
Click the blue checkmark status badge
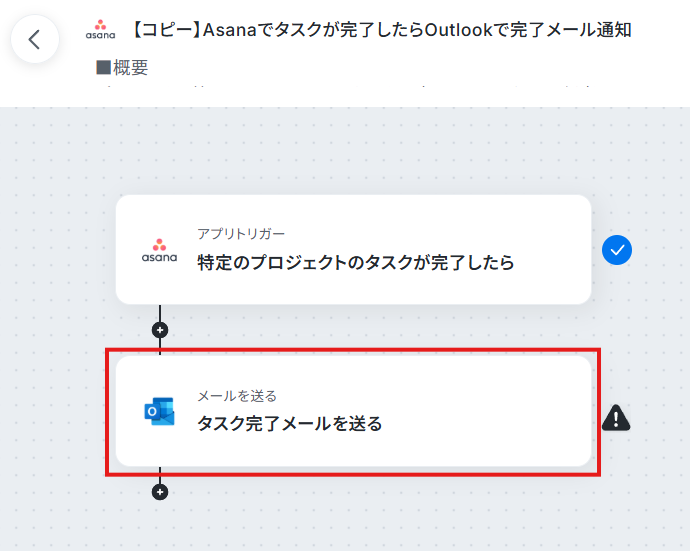click(x=617, y=250)
